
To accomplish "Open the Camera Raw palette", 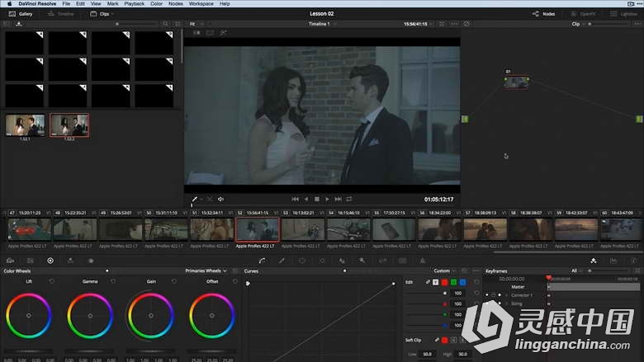I will 10,261.
